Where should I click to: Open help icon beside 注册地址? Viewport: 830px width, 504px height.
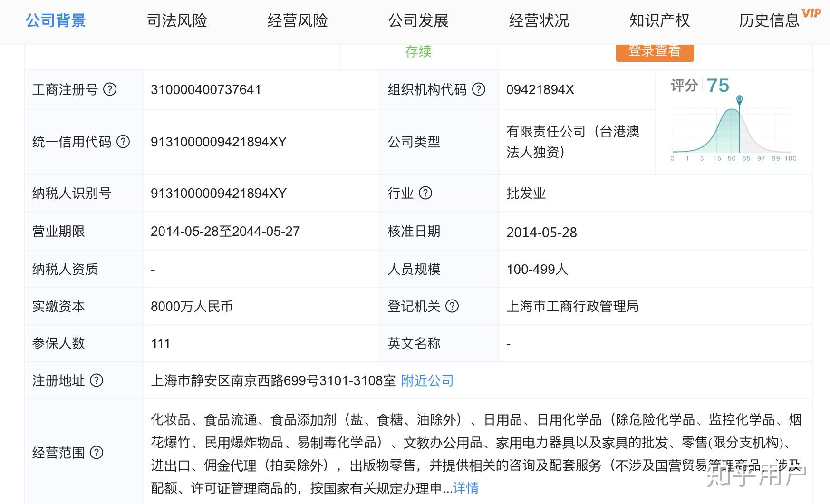click(x=97, y=380)
